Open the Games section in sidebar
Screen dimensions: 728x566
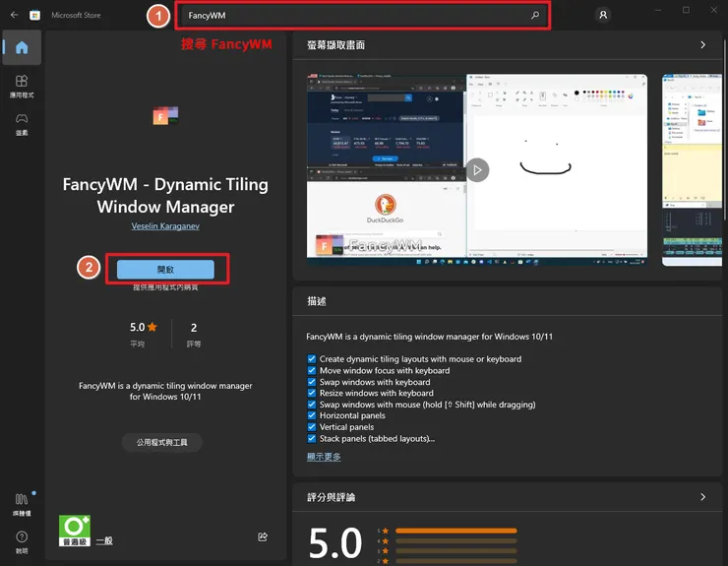pos(22,125)
